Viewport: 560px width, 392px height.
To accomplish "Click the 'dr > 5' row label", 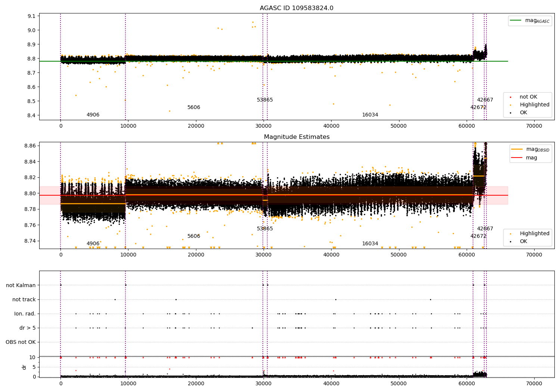I will [x=28, y=328].
